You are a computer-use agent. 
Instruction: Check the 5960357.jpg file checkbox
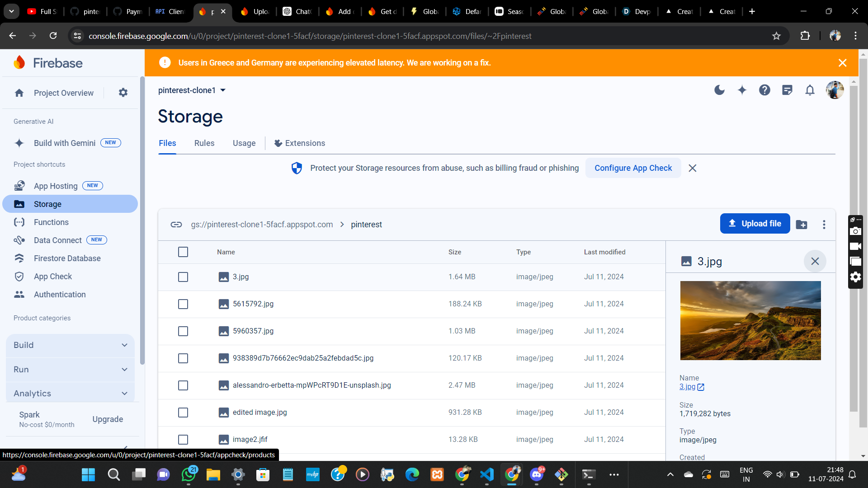(x=183, y=331)
